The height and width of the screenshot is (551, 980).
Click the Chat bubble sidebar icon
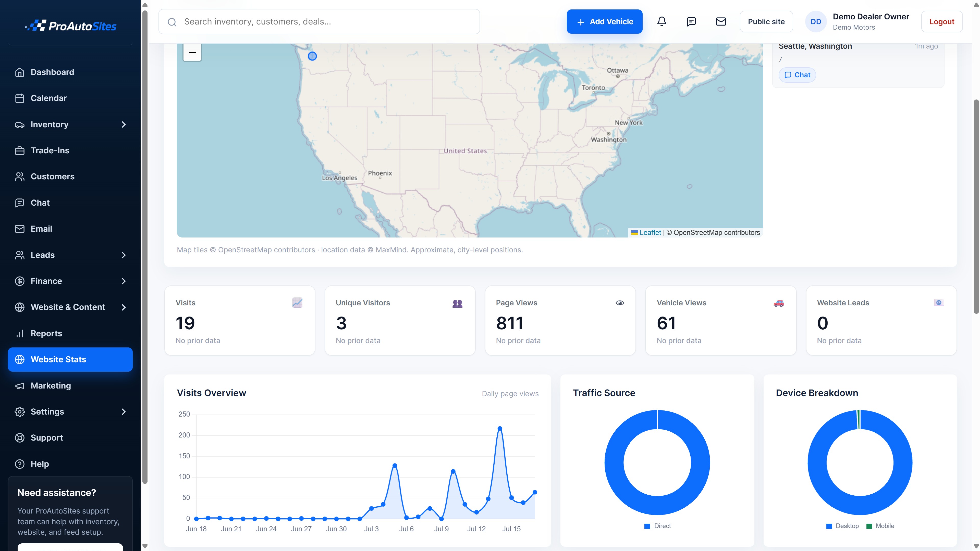tap(19, 203)
